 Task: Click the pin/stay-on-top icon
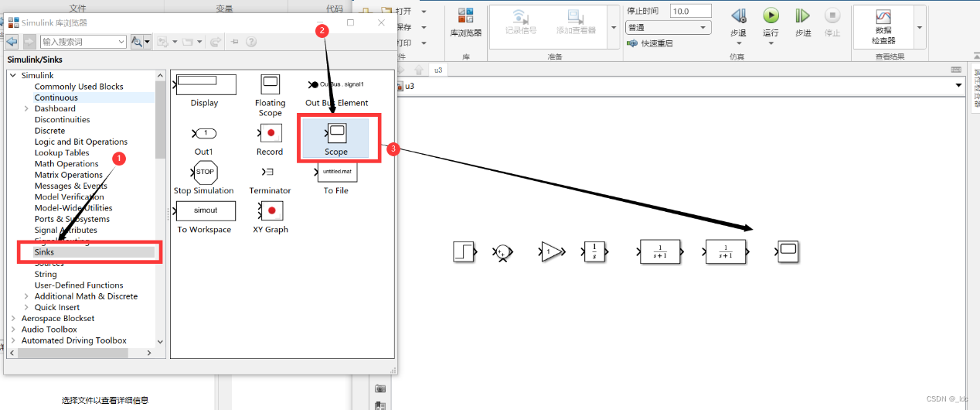235,42
